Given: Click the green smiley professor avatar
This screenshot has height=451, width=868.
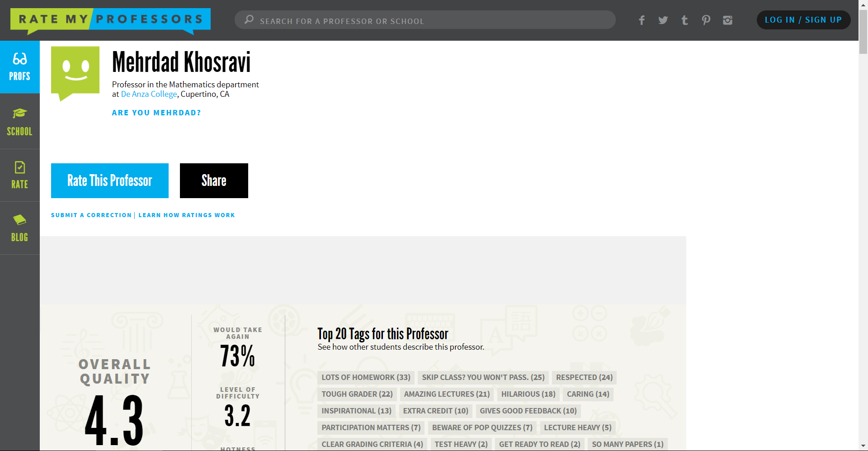Looking at the screenshot, I should pyautogui.click(x=75, y=73).
